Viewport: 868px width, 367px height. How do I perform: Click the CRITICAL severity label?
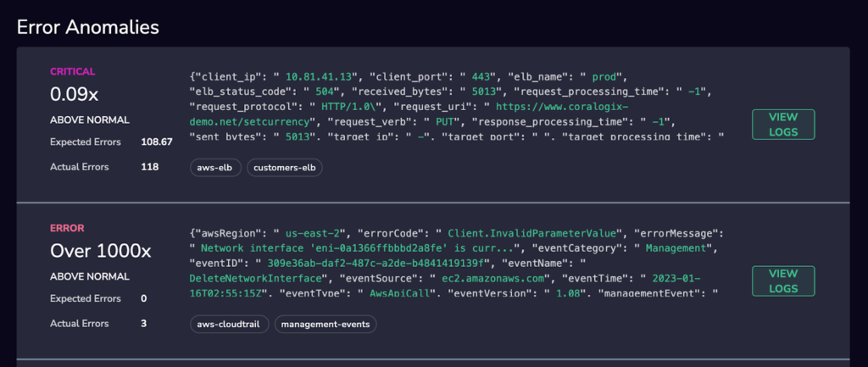pos(73,71)
